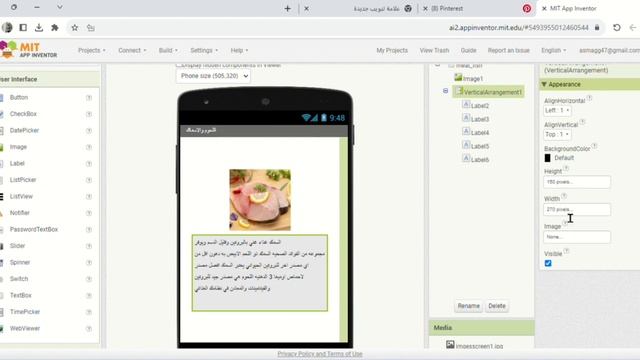Image resolution: width=640 pixels, height=360 pixels.
Task: Click the Label2 icon in components tree
Action: coord(466,104)
